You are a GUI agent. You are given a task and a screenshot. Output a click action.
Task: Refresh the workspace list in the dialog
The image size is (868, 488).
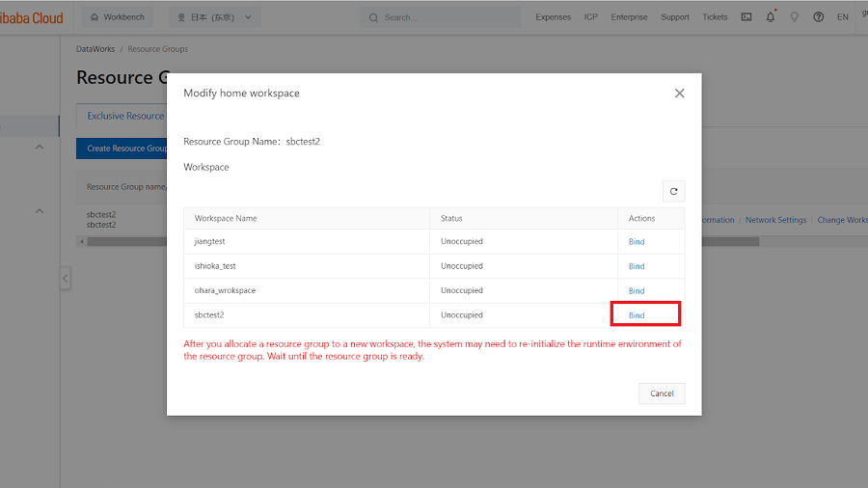pos(673,191)
